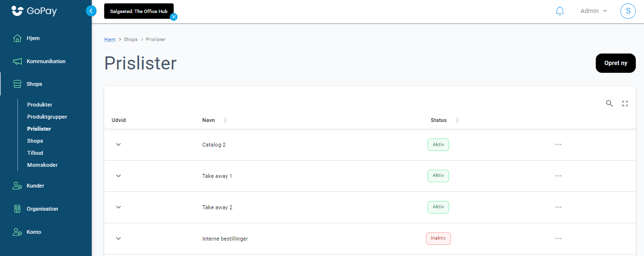Open the Navn column options menu

[225, 121]
